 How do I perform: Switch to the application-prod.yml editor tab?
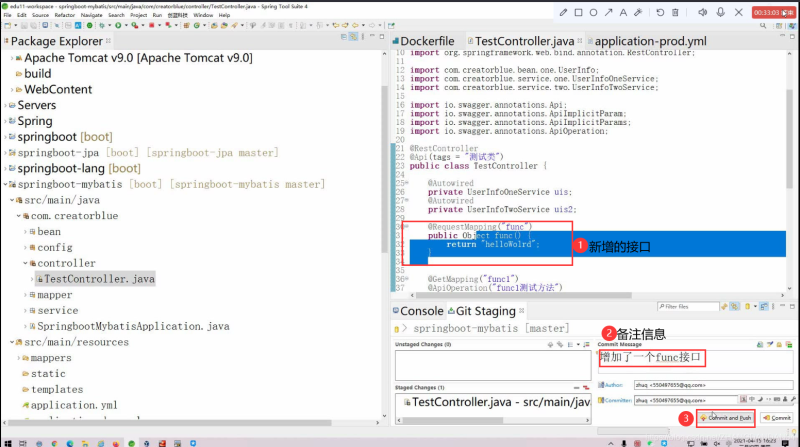click(650, 41)
